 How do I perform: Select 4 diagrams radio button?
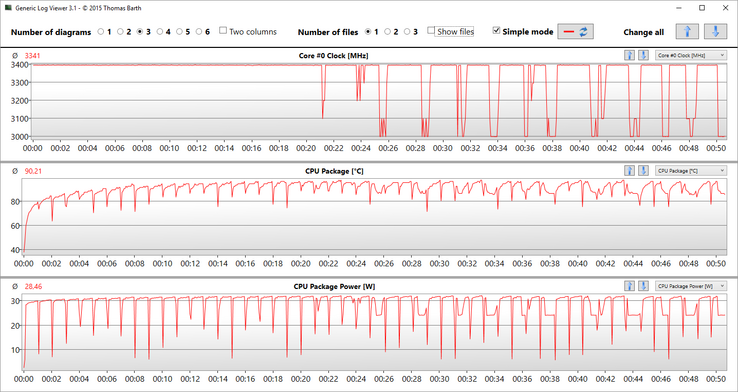[160, 32]
